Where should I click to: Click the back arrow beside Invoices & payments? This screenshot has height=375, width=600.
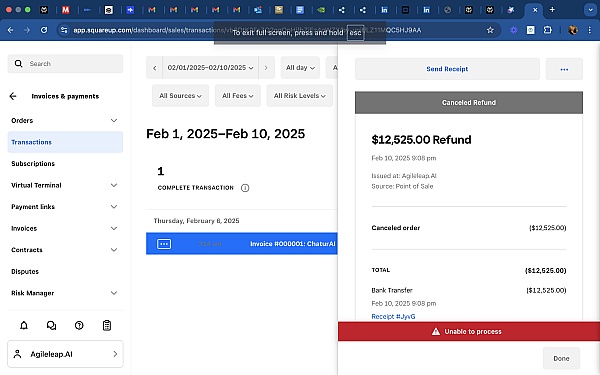point(13,96)
